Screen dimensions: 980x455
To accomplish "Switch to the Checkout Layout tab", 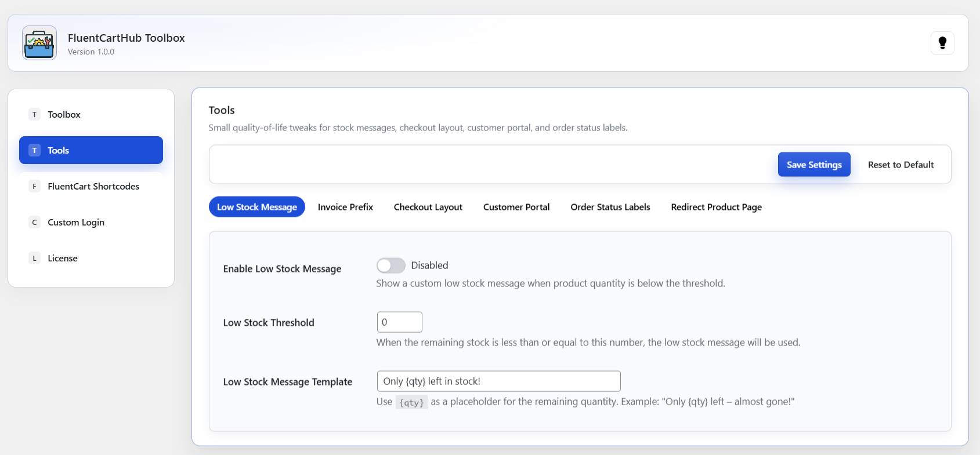I will click(428, 207).
